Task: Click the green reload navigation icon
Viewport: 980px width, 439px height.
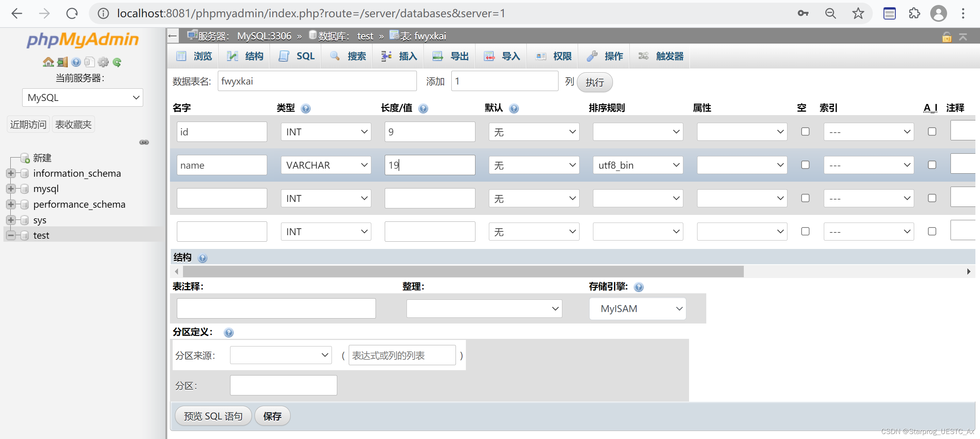Action: click(x=117, y=62)
